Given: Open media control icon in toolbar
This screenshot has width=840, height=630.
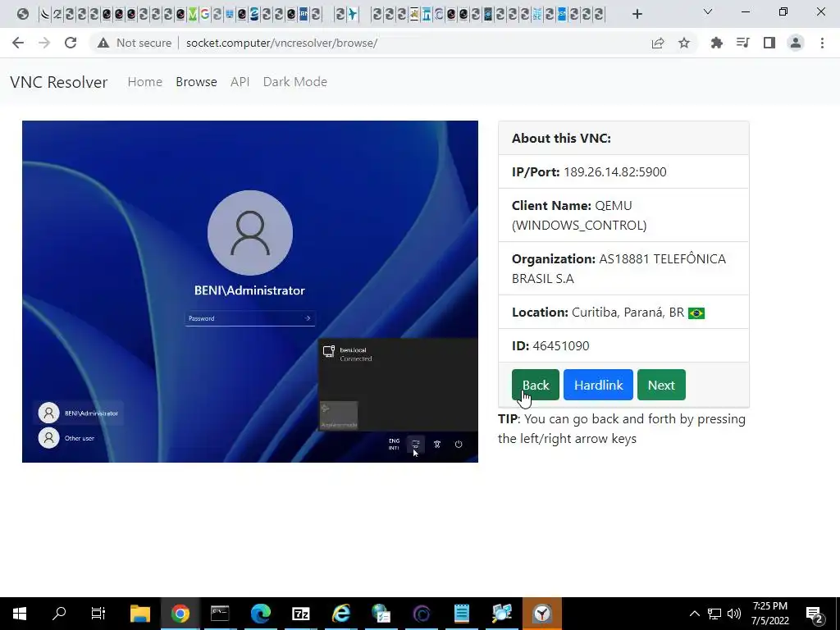Looking at the screenshot, I should pos(743,43).
